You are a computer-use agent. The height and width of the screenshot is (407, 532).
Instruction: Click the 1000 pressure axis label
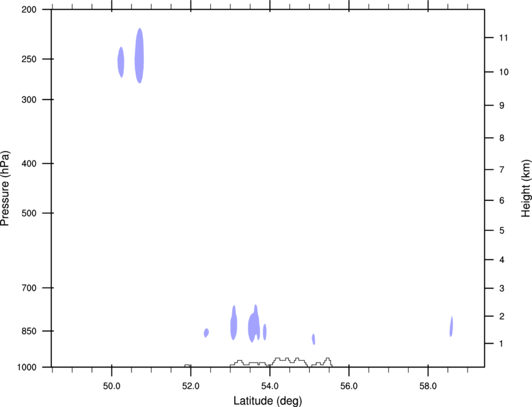26,368
